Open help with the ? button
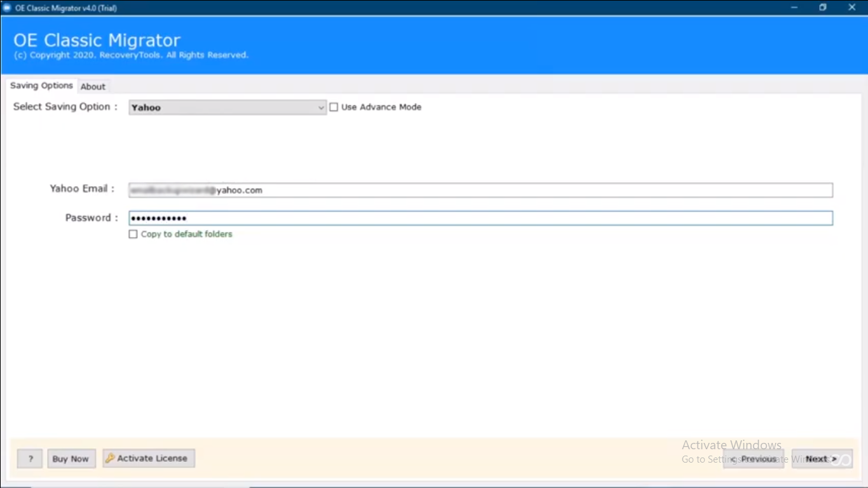Screen dimensions: 868x488 [x=30, y=459]
